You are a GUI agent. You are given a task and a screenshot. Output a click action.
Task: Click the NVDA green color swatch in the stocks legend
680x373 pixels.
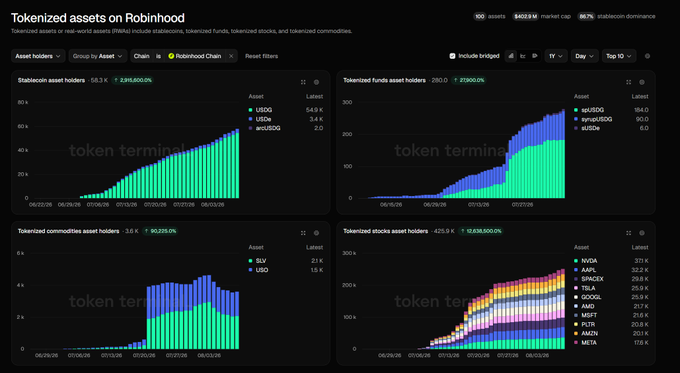tap(576, 261)
